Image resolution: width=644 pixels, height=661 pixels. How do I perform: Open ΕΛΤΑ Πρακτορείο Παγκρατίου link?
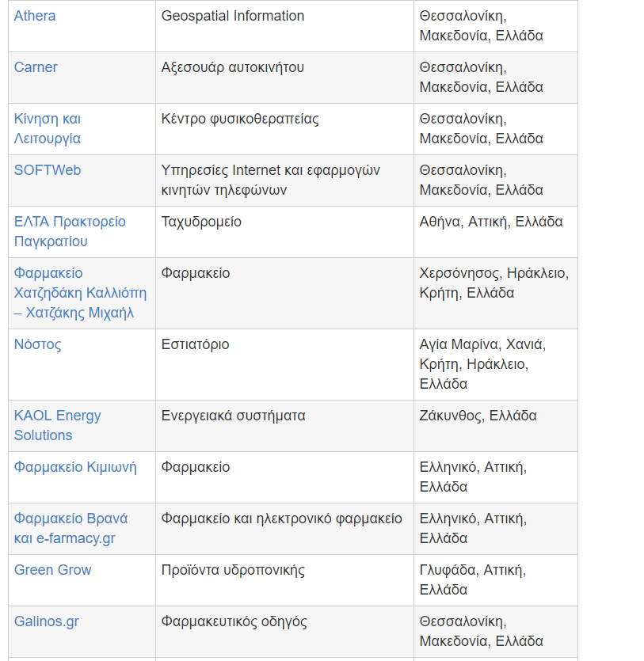point(70,231)
